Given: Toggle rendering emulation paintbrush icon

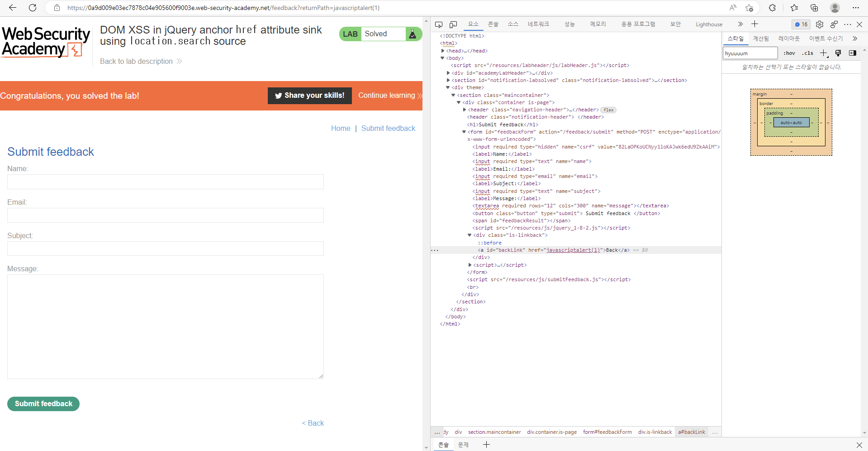Looking at the screenshot, I should click(x=838, y=53).
